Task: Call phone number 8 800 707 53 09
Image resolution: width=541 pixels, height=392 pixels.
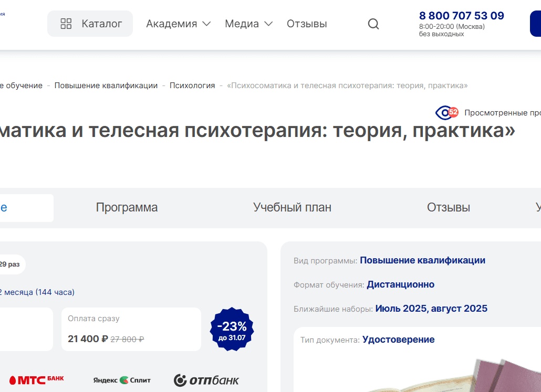Action: (x=462, y=16)
